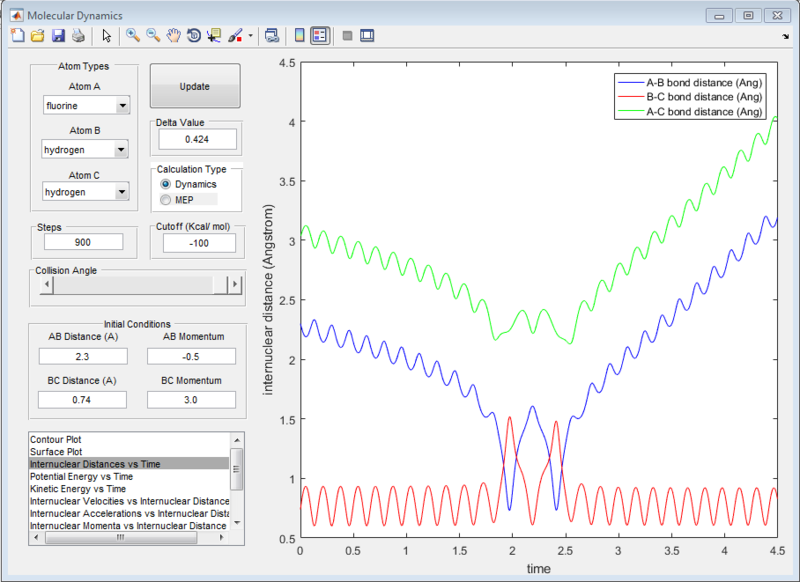
Task: Activate the Pan hand tool
Action: point(173,36)
